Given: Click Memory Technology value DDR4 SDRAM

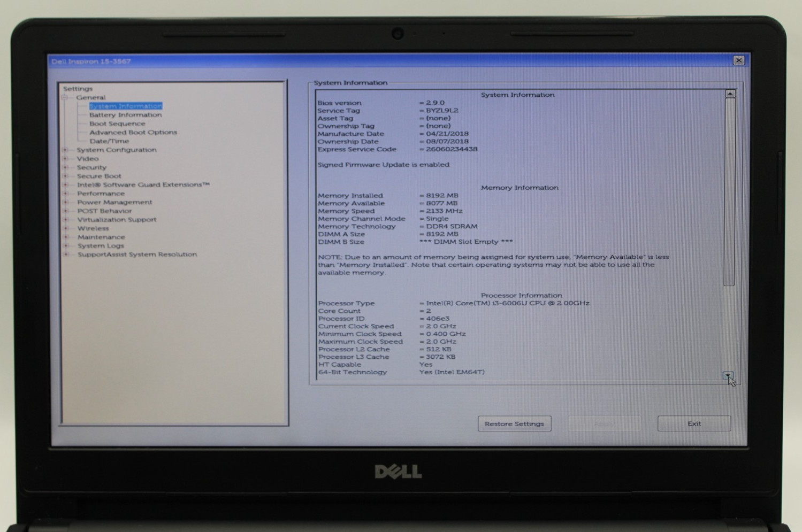Looking at the screenshot, I should pyautogui.click(x=452, y=226).
